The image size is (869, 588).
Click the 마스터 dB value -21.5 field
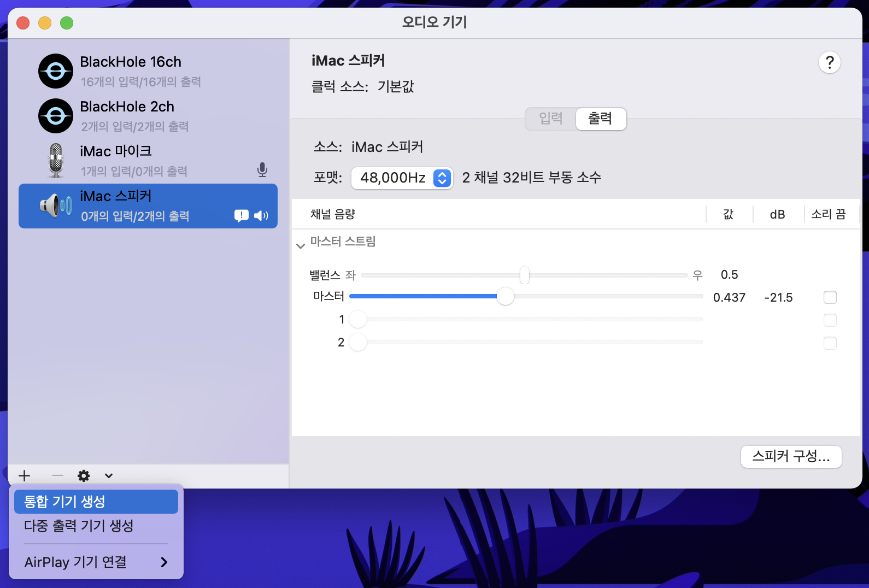click(x=778, y=298)
